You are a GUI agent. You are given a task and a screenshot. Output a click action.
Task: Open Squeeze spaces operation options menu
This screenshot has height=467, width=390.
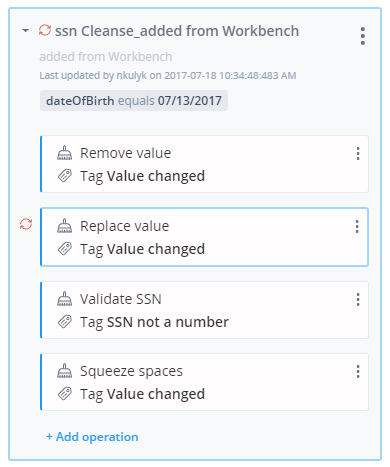point(358,371)
